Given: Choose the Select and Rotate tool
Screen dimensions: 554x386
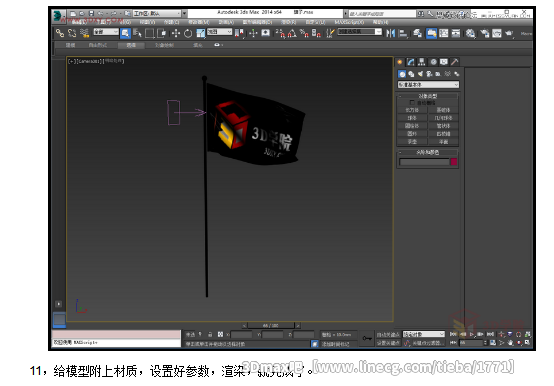Looking at the screenshot, I should click(x=188, y=34).
